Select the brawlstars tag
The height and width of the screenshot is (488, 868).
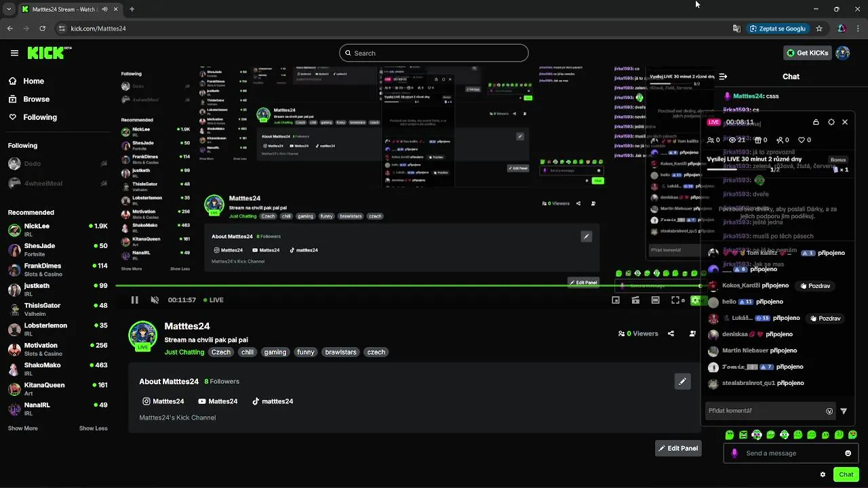coord(340,352)
